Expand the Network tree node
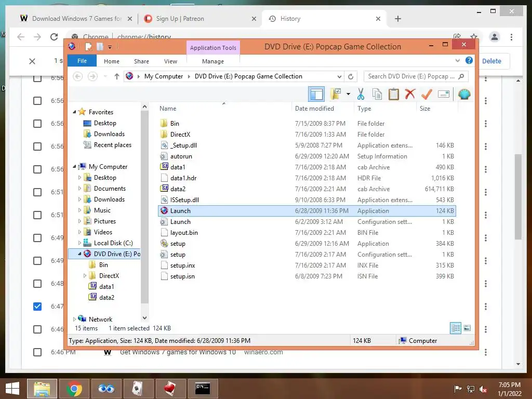Viewport: 532px width, 399px height. coord(74,320)
